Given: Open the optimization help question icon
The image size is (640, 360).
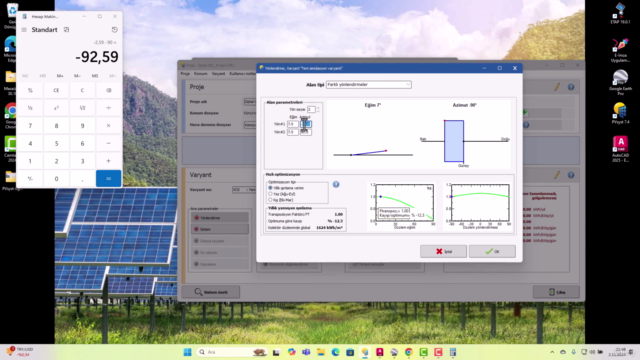Looking at the screenshot, I should click(336, 184).
